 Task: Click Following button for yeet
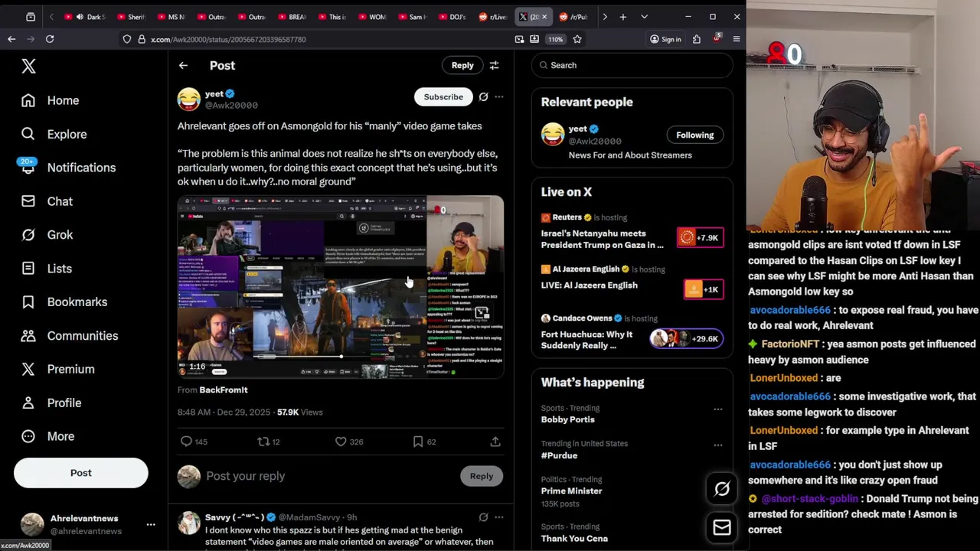pos(694,135)
